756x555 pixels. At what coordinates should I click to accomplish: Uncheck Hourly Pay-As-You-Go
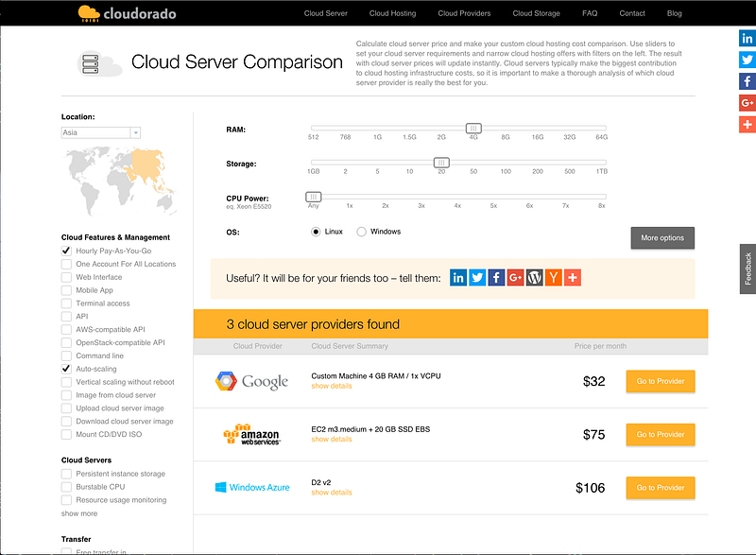pos(66,251)
